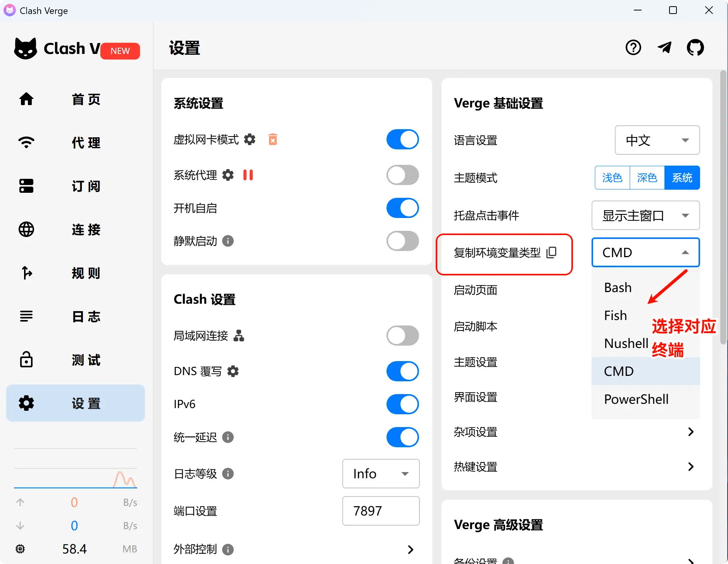The width and height of the screenshot is (728, 564).
Task: Toggle the DNS 覆写 switch
Action: click(403, 371)
